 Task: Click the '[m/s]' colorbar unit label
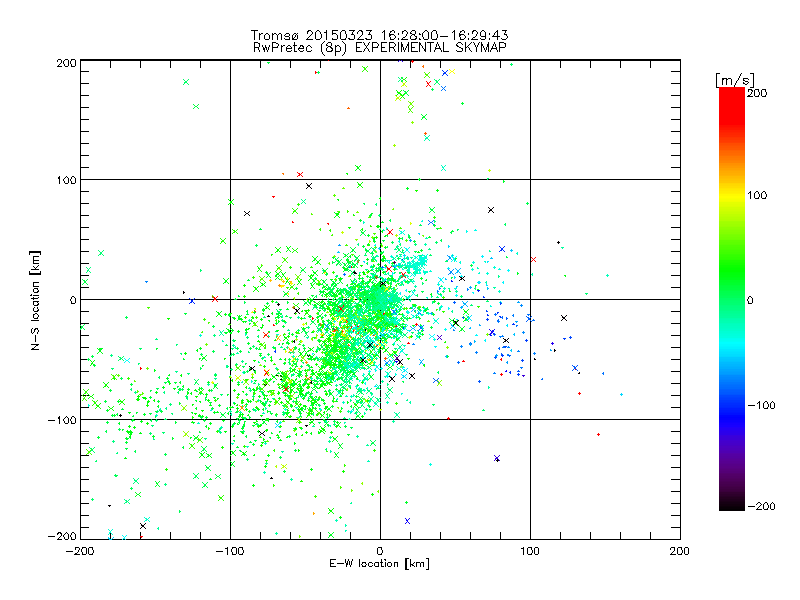(734, 80)
